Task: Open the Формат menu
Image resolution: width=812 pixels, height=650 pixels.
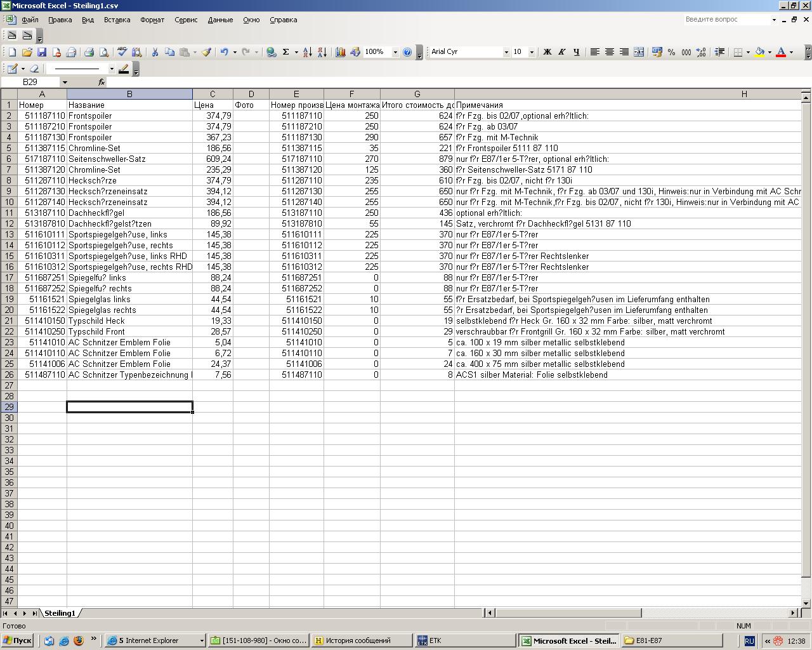Action: (152, 20)
